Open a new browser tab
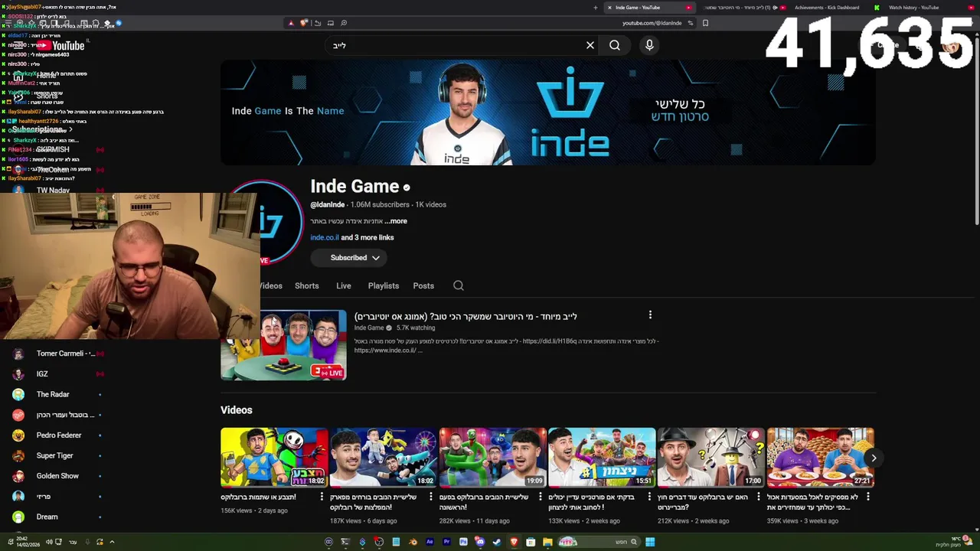The width and height of the screenshot is (980, 551). [595, 8]
